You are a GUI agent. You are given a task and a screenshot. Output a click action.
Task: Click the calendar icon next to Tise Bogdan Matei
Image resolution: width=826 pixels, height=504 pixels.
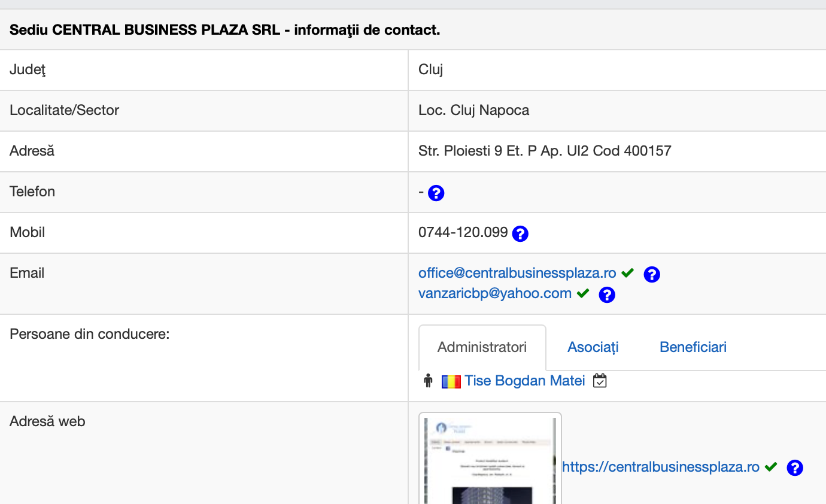click(x=600, y=381)
